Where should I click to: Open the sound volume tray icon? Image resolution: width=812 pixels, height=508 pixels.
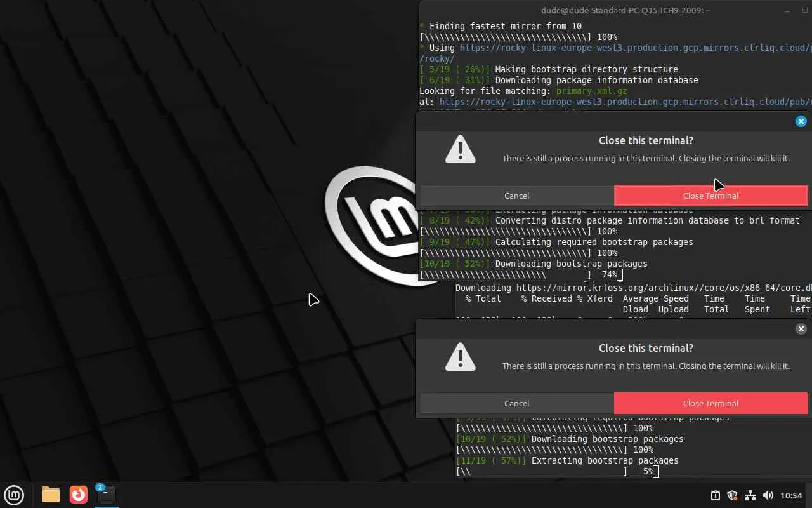(x=768, y=495)
